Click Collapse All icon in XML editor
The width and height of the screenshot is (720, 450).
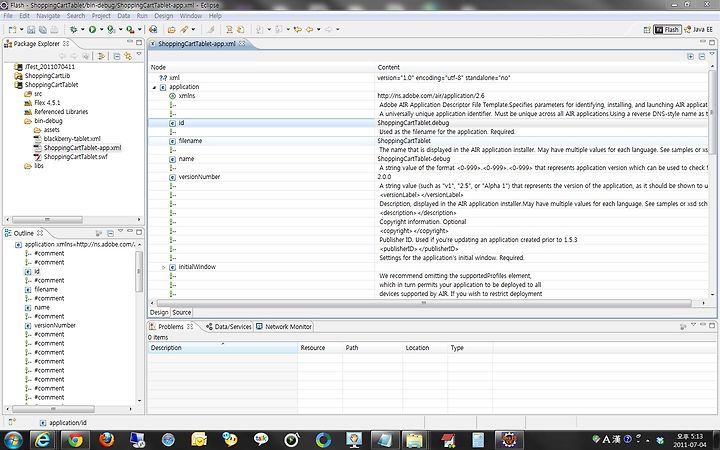[702, 56]
